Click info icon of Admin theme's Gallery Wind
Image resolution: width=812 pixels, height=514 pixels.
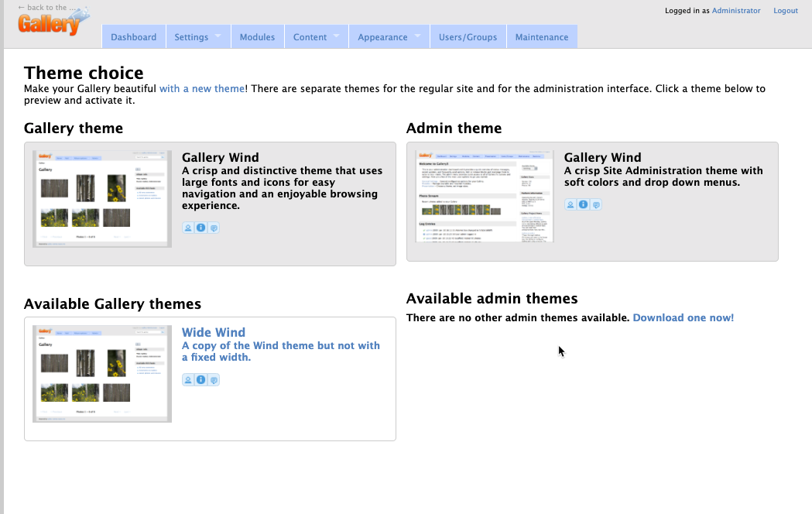(583, 204)
